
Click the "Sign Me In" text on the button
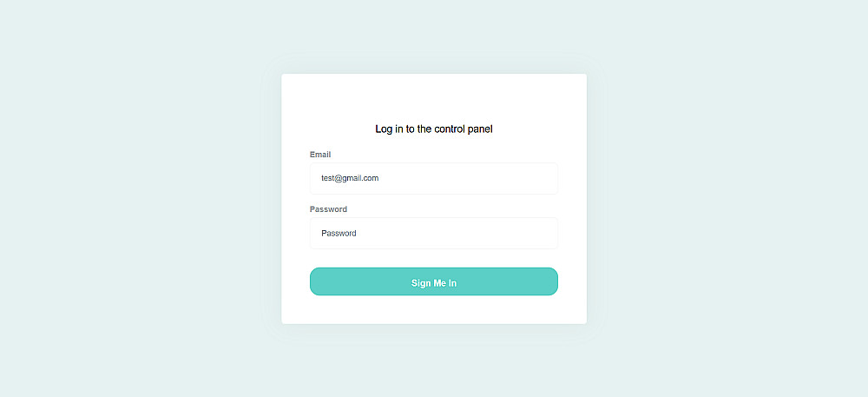point(433,283)
